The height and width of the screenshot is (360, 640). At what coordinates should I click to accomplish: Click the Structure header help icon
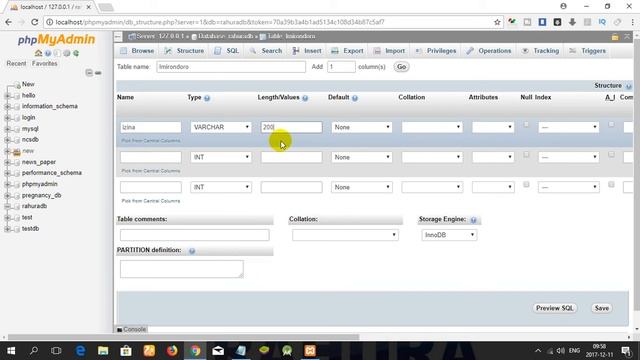tap(629, 86)
